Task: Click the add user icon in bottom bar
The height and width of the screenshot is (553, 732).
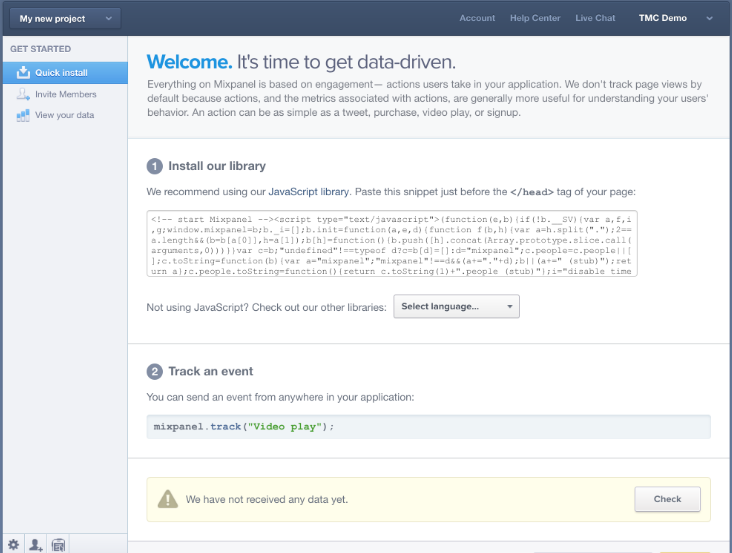Action: click(x=35, y=545)
